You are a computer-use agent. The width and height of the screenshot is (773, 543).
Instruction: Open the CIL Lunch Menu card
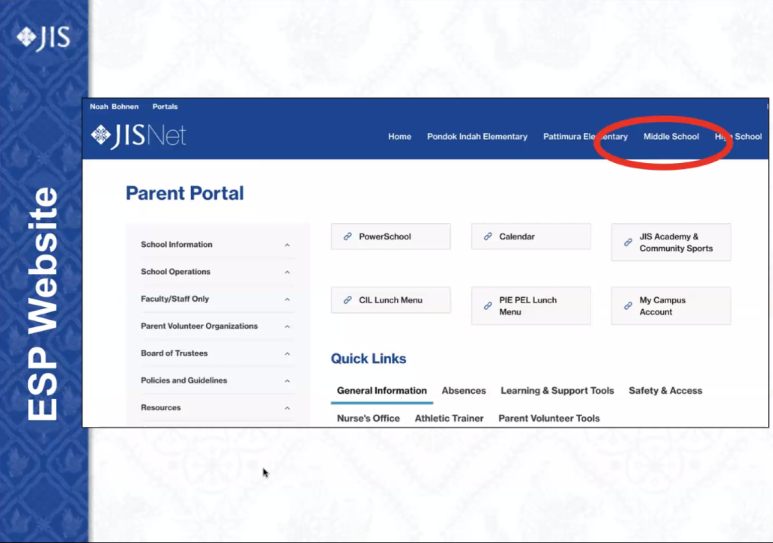click(x=390, y=300)
